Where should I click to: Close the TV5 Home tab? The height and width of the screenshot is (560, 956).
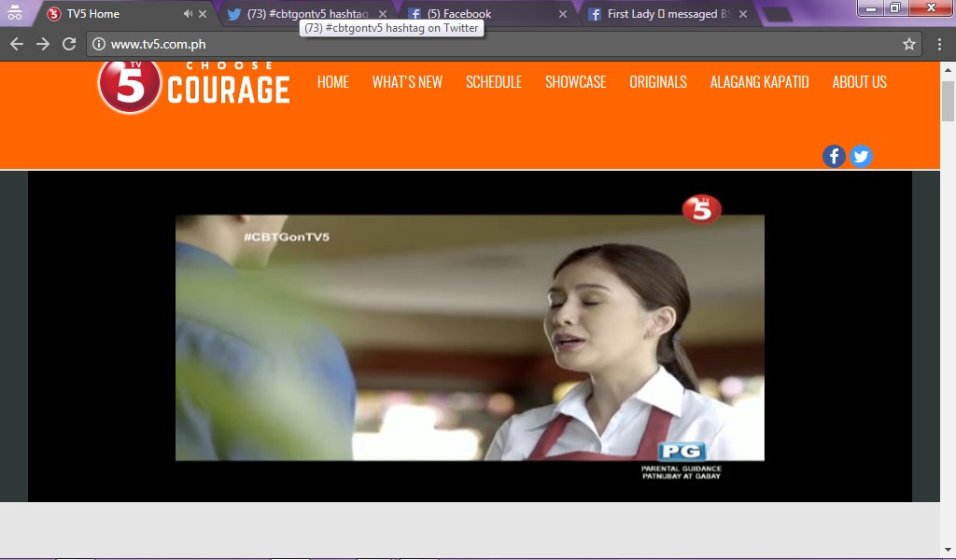click(203, 13)
